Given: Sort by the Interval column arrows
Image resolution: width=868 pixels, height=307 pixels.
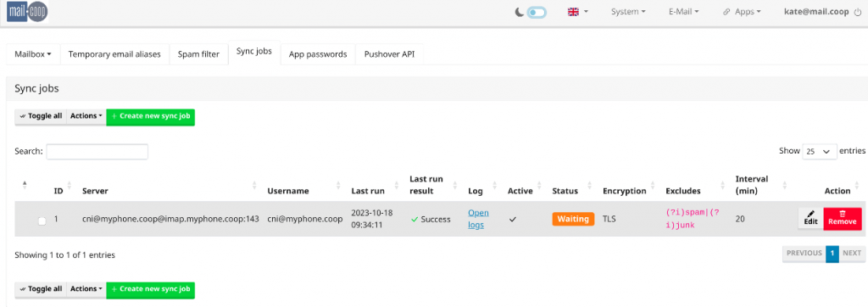Looking at the screenshot, I should [x=784, y=185].
